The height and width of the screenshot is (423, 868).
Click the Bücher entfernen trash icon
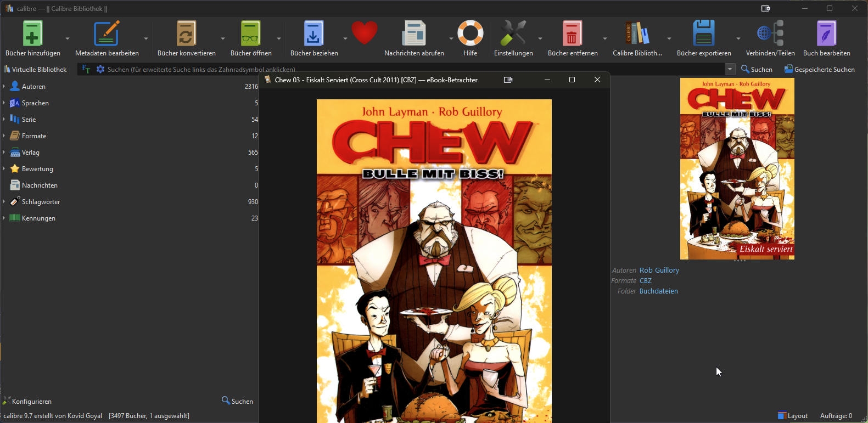(572, 33)
